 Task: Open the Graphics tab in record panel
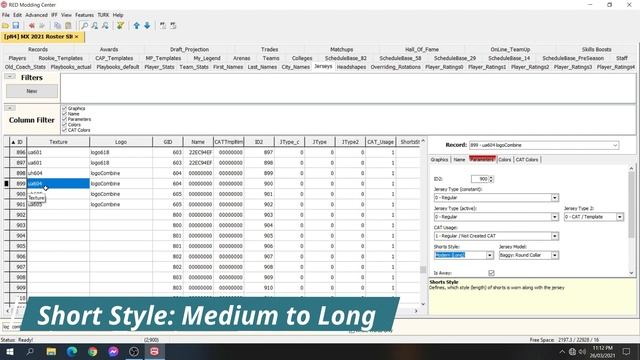tap(440, 160)
